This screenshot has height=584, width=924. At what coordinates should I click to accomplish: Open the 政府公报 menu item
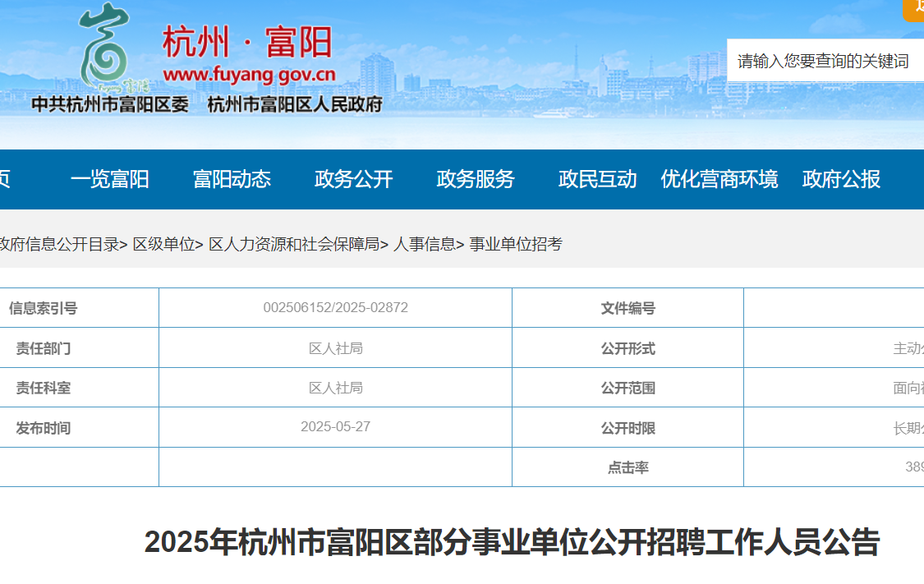842,179
